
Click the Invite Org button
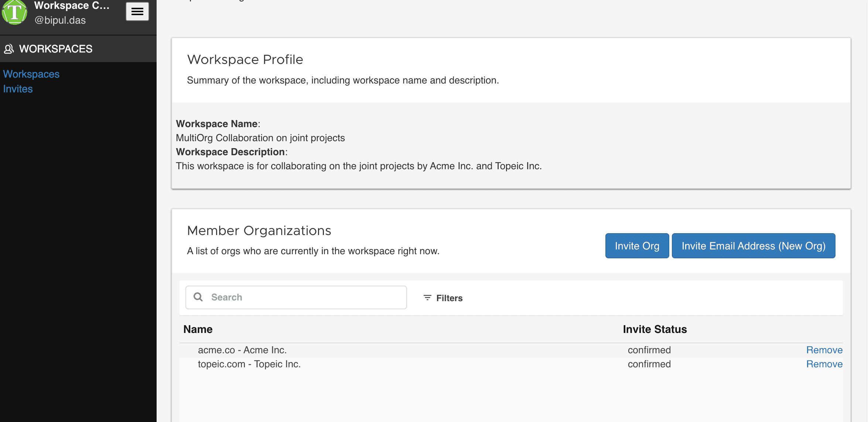click(637, 246)
